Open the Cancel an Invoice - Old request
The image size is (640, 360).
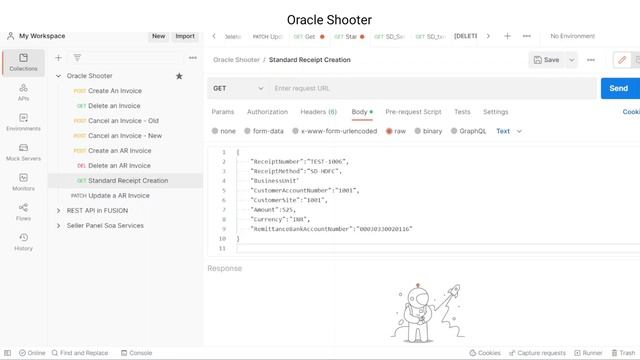coord(123,121)
